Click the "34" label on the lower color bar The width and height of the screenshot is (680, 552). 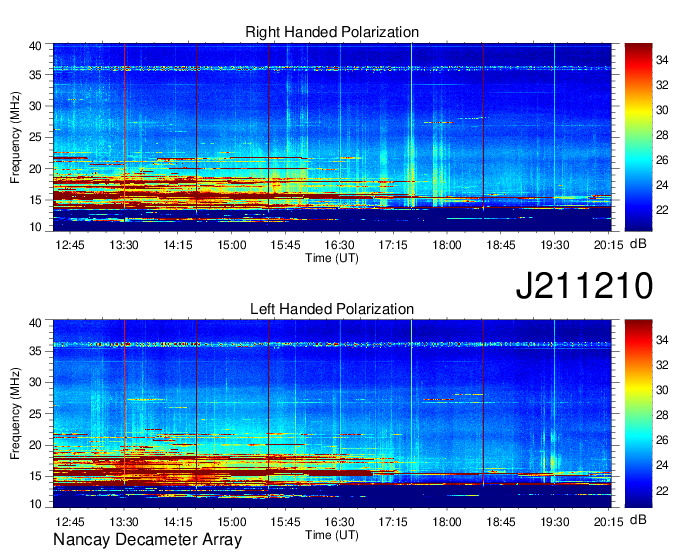coord(662,340)
